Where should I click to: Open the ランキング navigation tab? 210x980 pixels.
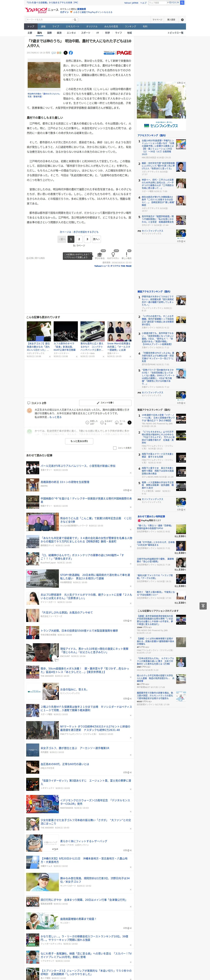click(x=130, y=26)
